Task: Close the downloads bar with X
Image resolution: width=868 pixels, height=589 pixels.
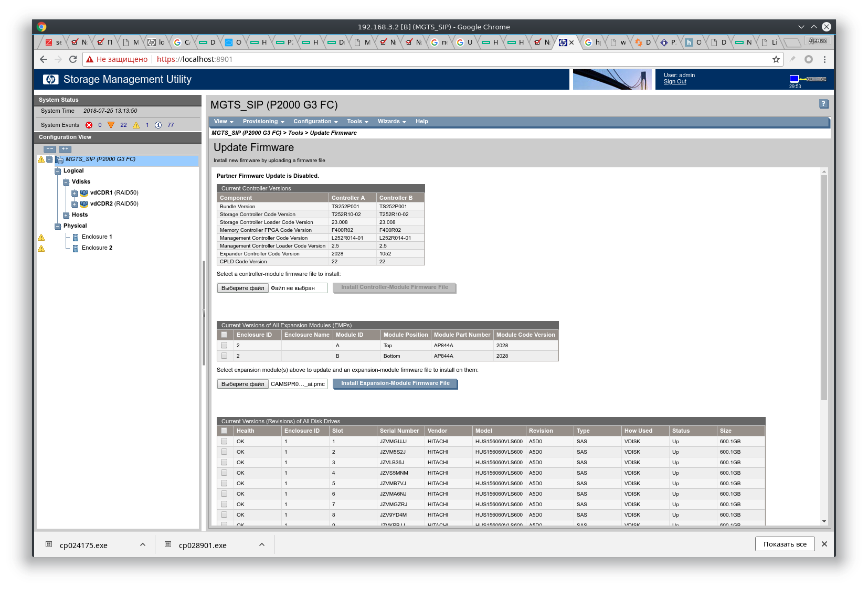Action: coord(824,544)
